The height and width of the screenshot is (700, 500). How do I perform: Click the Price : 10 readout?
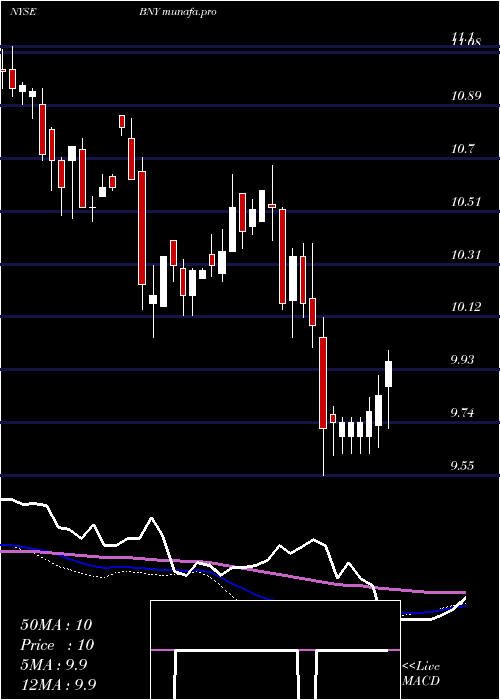pos(57,645)
